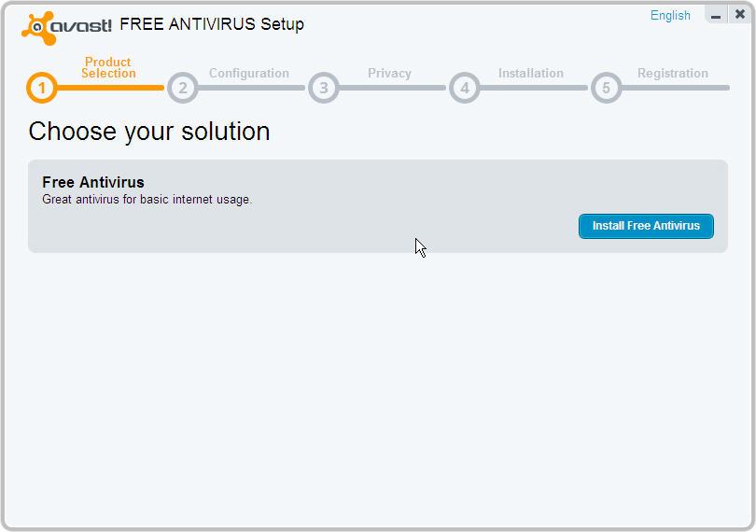
Task: Open the English language selector
Action: pyautogui.click(x=670, y=16)
